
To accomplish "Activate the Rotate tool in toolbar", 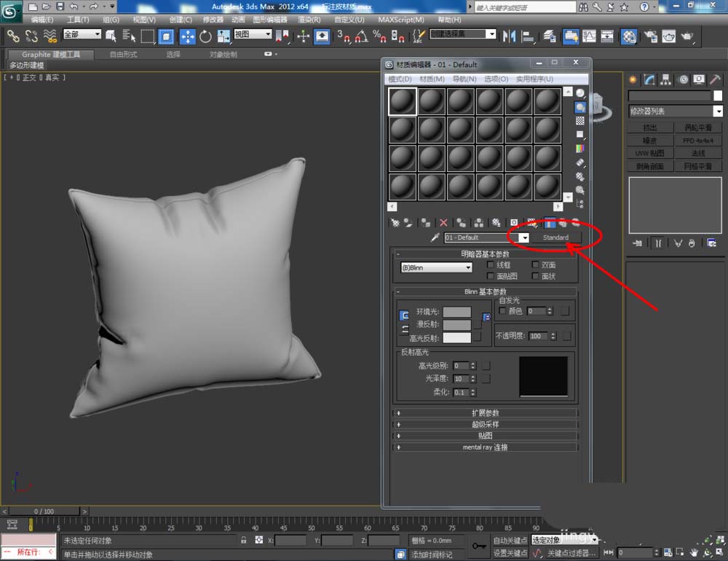I will 206,36.
